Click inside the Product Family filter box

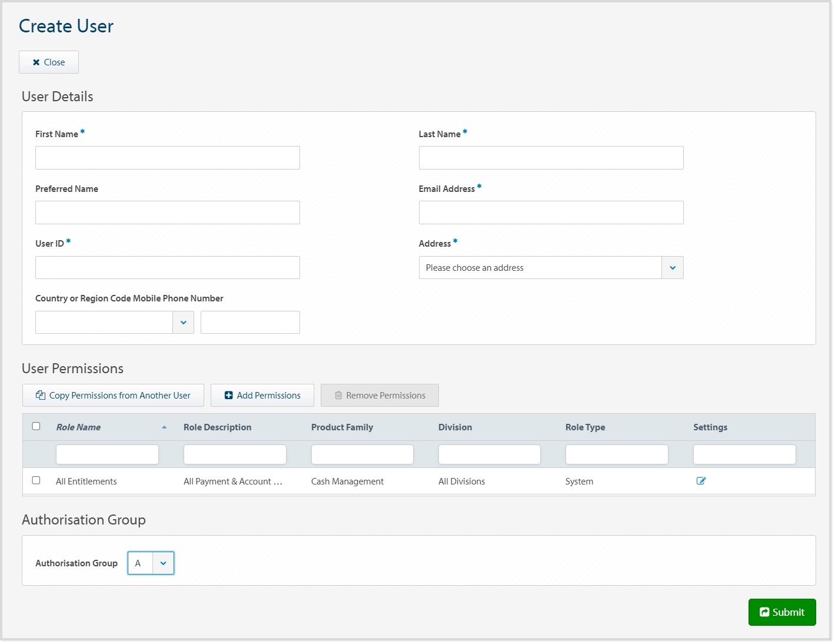point(362,454)
